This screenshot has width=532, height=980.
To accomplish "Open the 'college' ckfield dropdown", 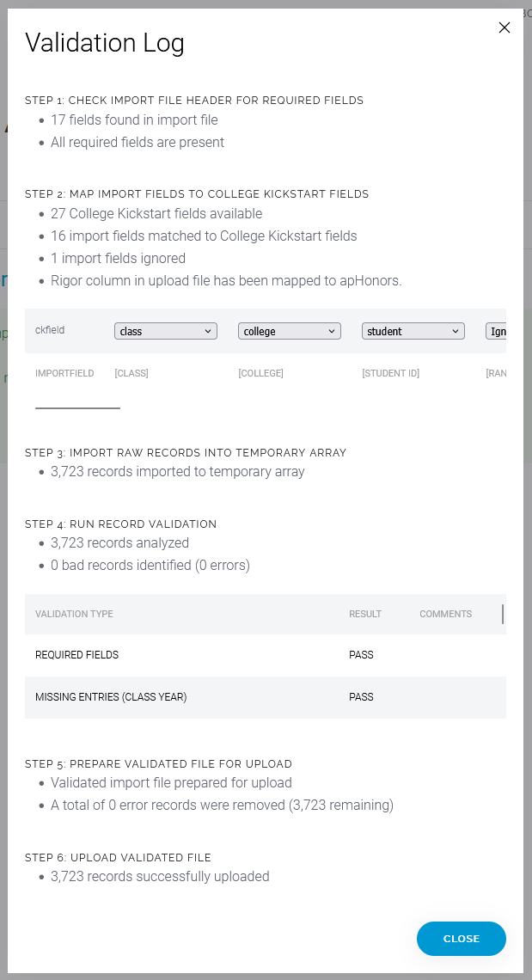I will (x=290, y=331).
